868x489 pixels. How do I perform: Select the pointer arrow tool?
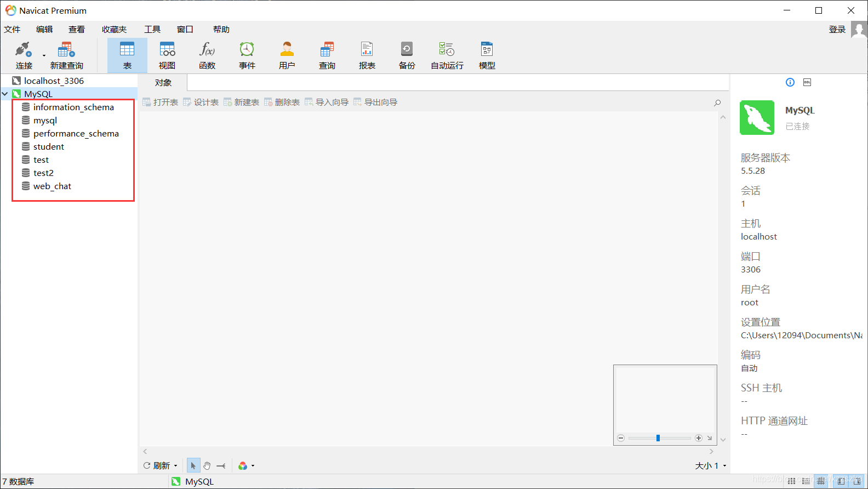click(x=193, y=465)
